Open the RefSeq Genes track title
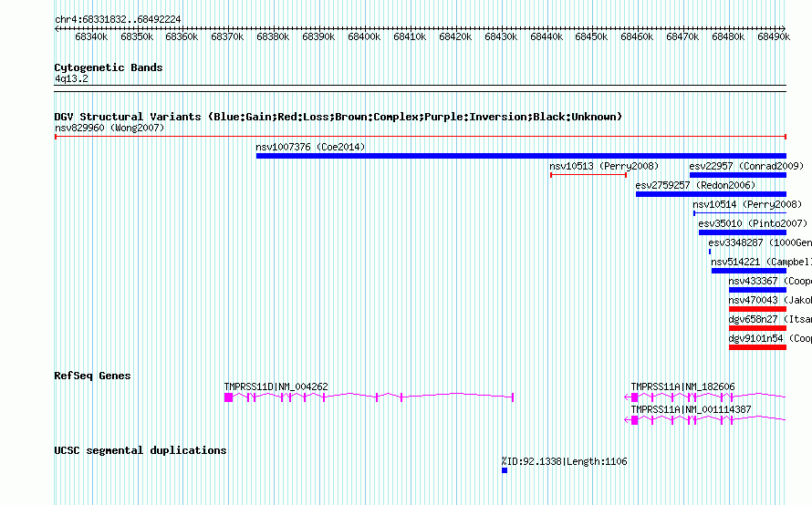The width and height of the screenshot is (812, 505). [92, 376]
